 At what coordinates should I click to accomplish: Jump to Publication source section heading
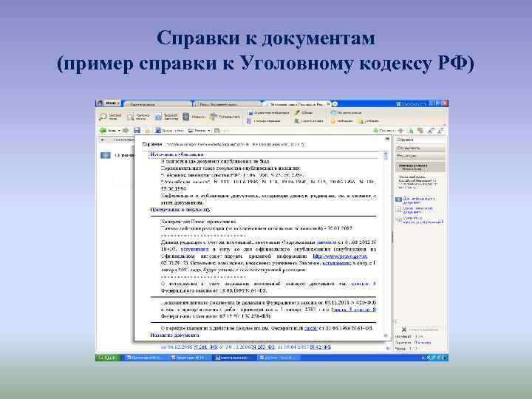coord(177,154)
